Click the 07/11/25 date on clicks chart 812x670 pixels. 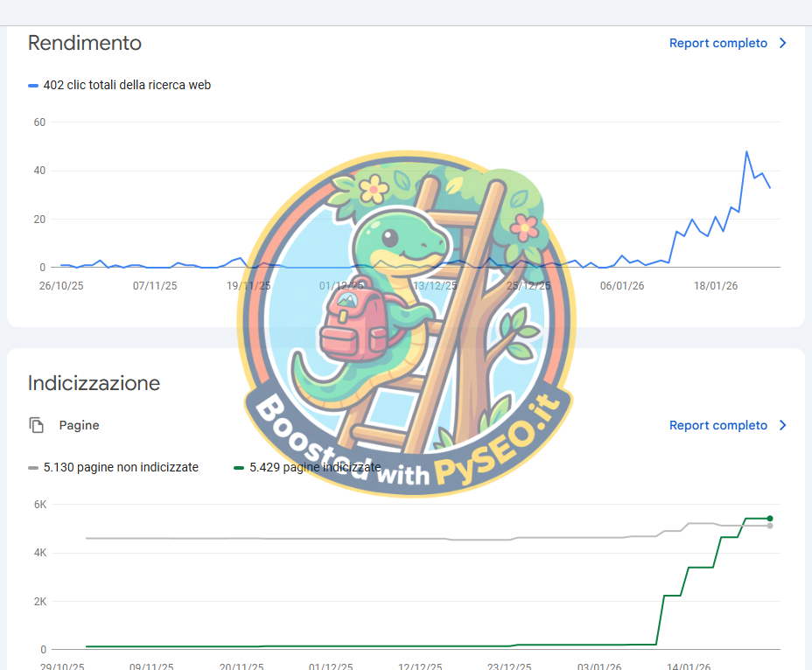[x=155, y=286]
